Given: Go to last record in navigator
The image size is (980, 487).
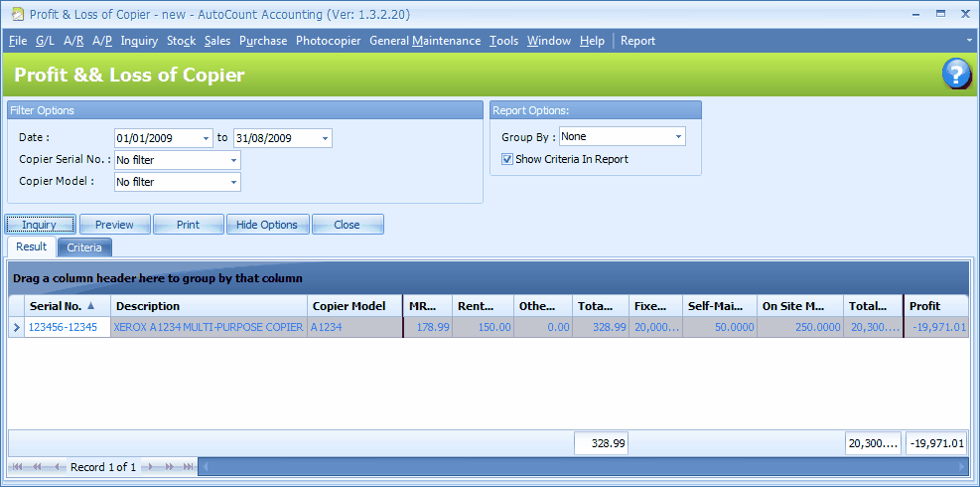Looking at the screenshot, I should 187,467.
